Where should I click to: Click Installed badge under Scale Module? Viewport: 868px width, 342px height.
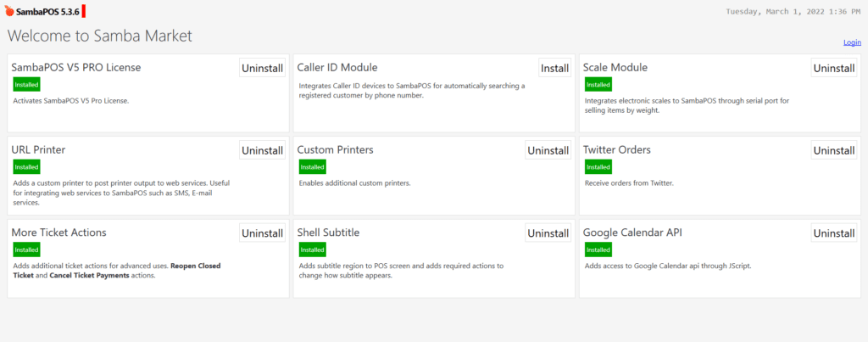pos(598,84)
